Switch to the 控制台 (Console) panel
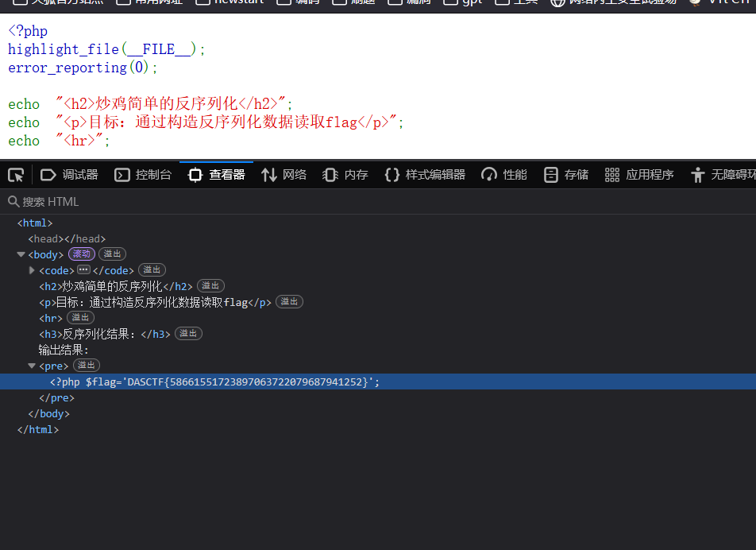 point(143,174)
